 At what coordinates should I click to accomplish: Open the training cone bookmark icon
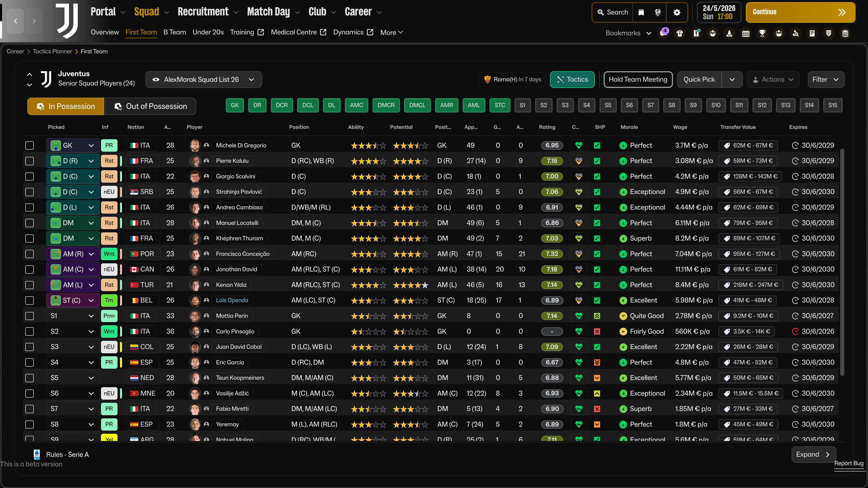(x=729, y=33)
